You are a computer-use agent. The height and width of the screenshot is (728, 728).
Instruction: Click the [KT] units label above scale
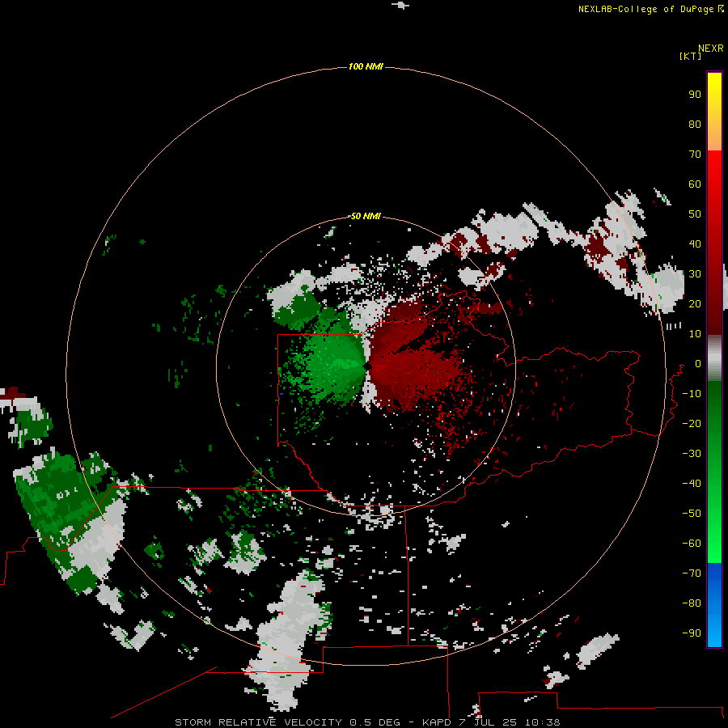(690, 56)
